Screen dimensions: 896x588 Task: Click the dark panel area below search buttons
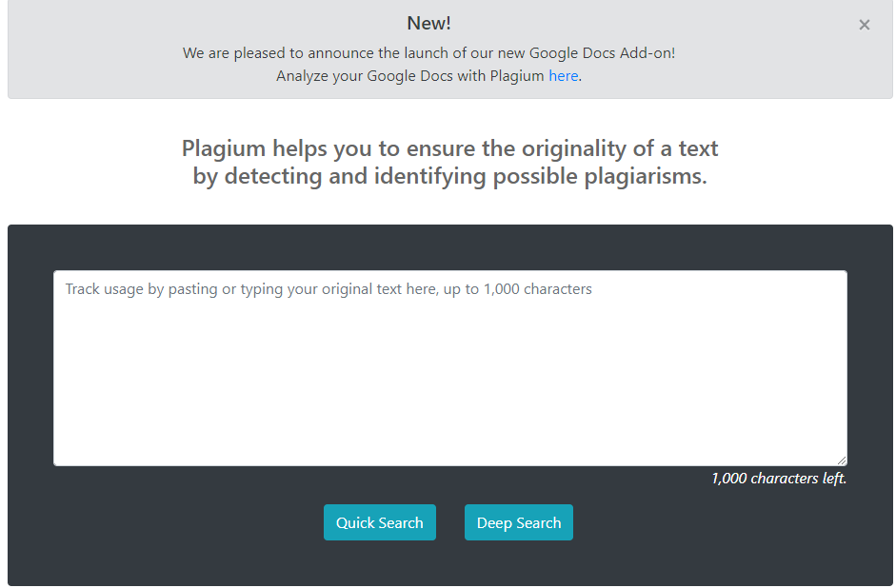[450, 564]
